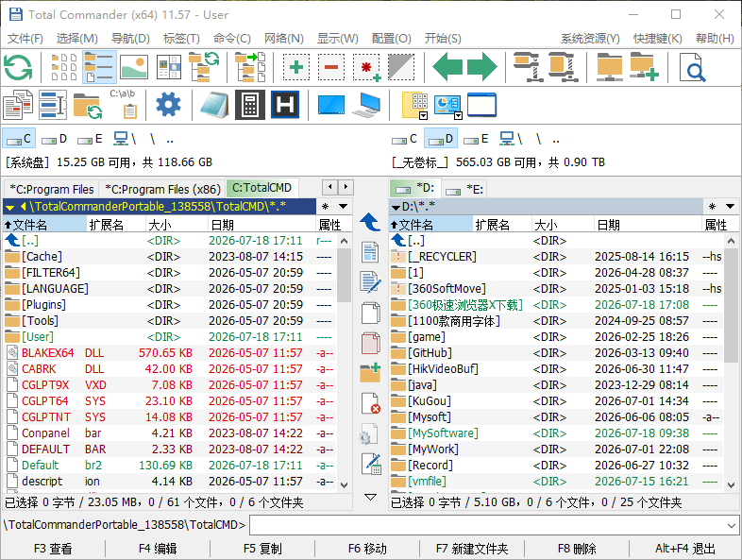Click F3 查看 button
The width and height of the screenshot is (742, 560).
(x=53, y=549)
